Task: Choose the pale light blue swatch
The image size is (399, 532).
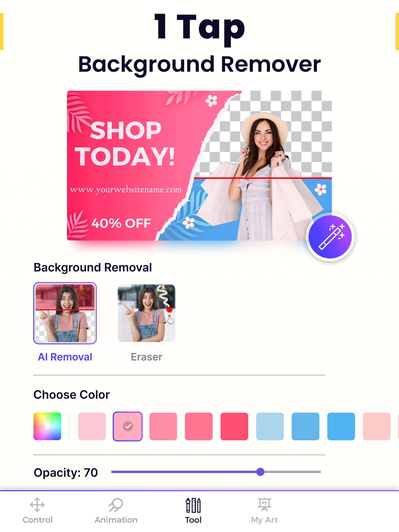Action: [270, 426]
